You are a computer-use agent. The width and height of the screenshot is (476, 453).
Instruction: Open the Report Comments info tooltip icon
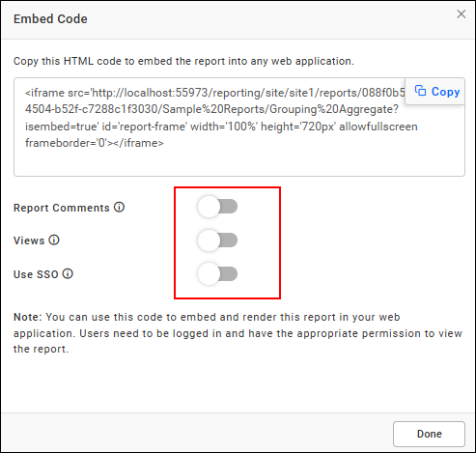(119, 207)
